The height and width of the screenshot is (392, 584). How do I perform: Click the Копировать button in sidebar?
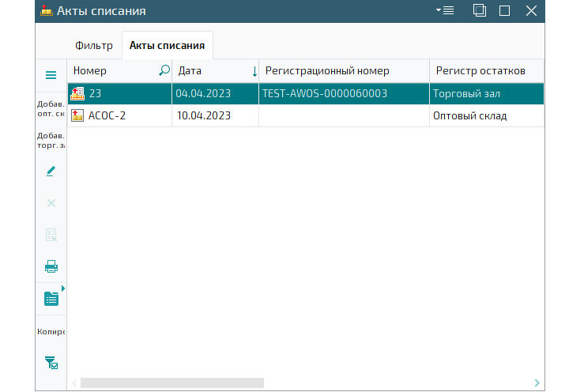click(51, 332)
